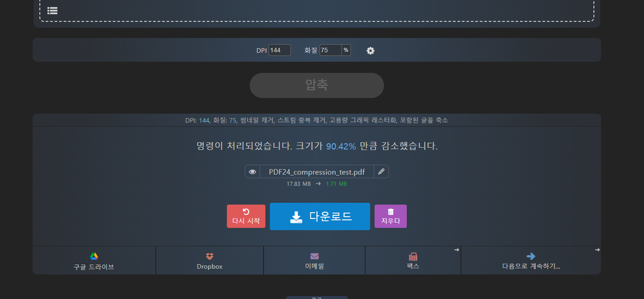Click the fax machine icon
This screenshot has width=644, height=299.
click(413, 256)
